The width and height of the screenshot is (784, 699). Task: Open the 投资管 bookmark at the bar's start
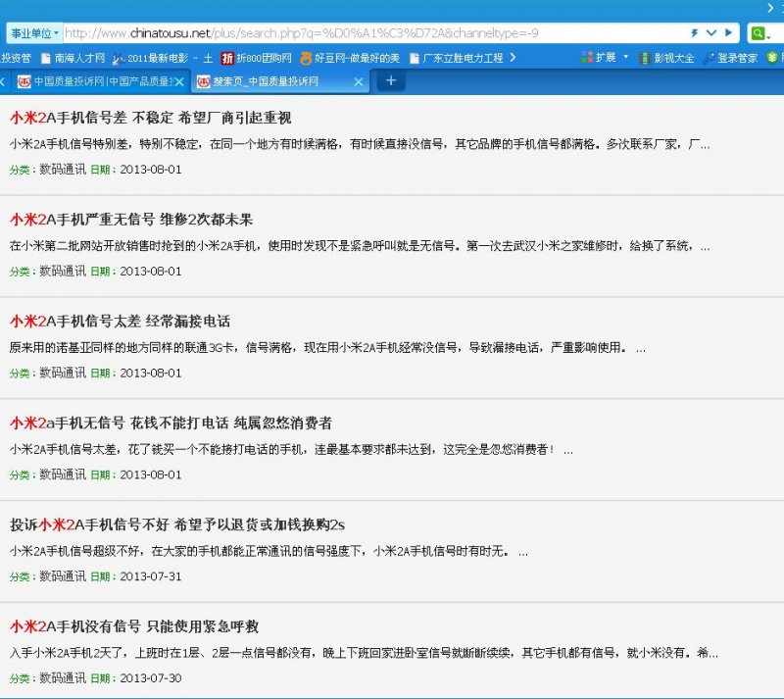coord(16,58)
